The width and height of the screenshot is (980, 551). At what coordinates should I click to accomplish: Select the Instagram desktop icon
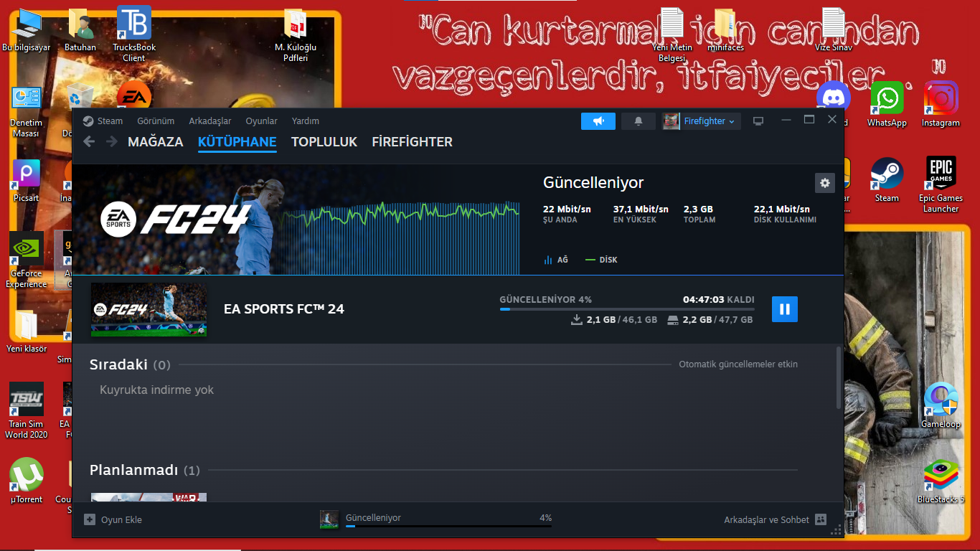[x=941, y=105]
